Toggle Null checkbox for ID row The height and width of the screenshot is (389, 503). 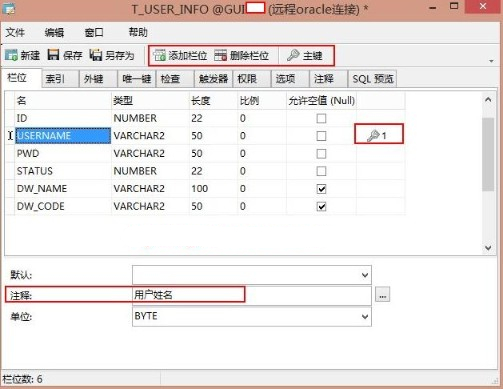tap(321, 118)
